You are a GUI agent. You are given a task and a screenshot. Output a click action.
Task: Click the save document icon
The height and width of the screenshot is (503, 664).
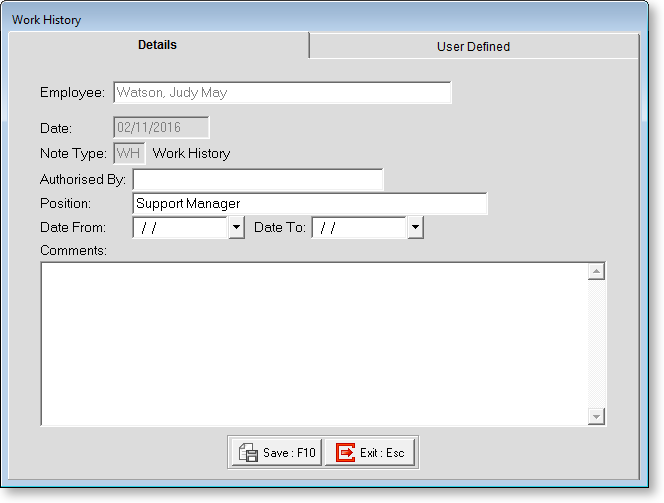pos(247,453)
